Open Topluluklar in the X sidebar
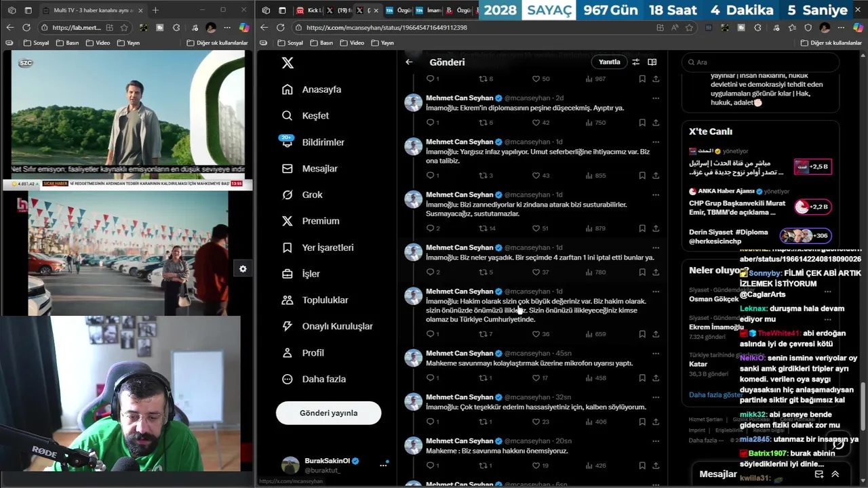The height and width of the screenshot is (488, 868). click(315, 300)
